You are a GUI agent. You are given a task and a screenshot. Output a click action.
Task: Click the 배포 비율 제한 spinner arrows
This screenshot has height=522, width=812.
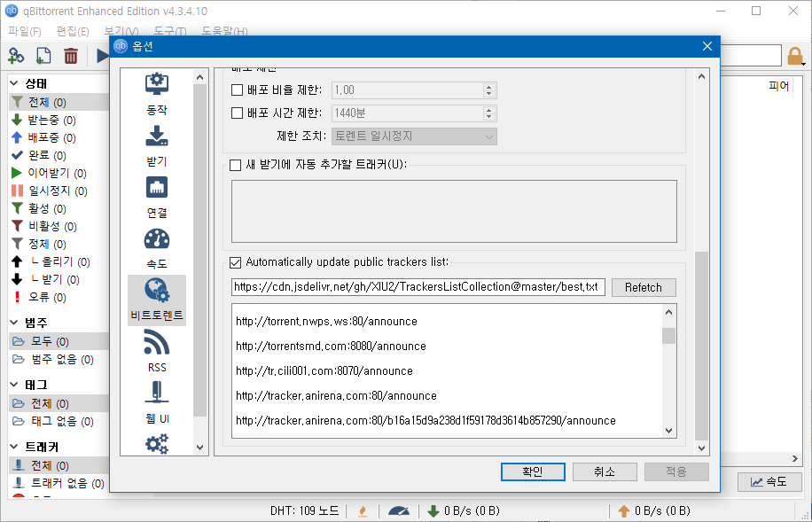(x=488, y=90)
